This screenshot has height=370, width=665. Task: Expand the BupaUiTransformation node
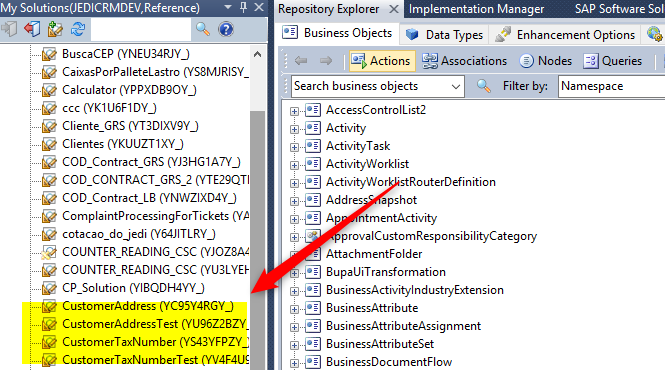(x=294, y=273)
